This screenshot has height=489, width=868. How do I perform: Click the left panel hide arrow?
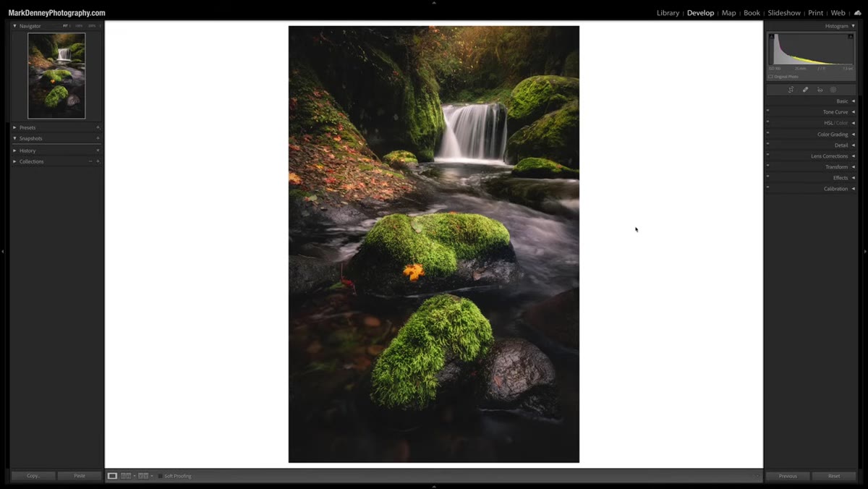click(3, 252)
